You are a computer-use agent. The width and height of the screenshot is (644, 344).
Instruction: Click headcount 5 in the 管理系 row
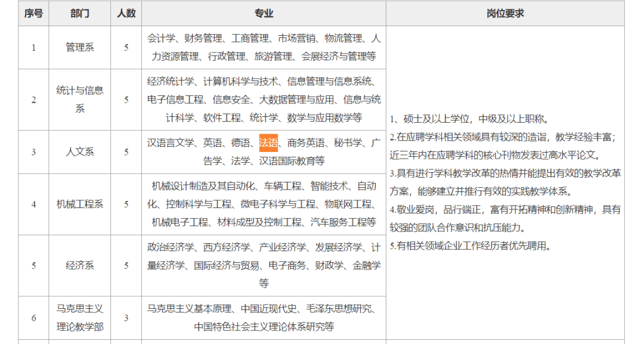click(126, 48)
